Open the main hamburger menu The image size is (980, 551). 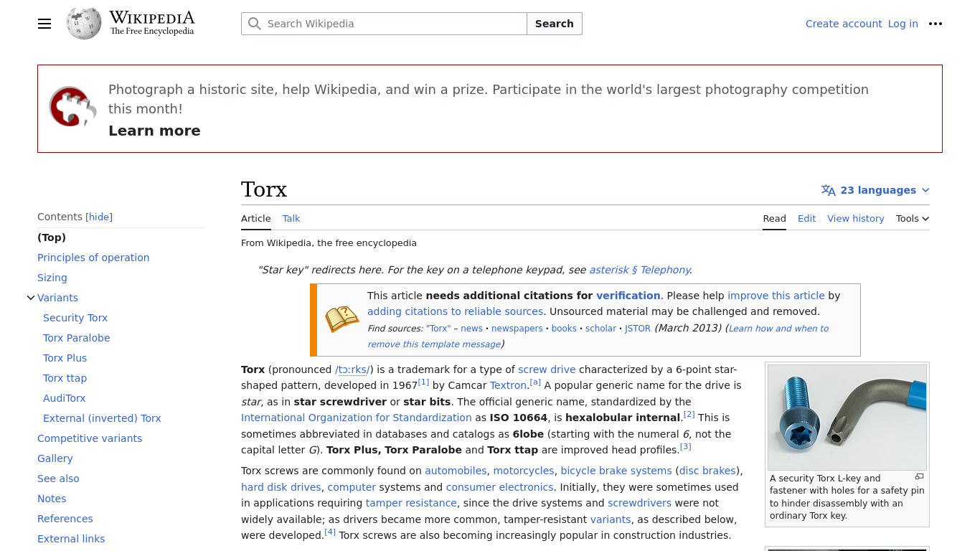point(44,24)
